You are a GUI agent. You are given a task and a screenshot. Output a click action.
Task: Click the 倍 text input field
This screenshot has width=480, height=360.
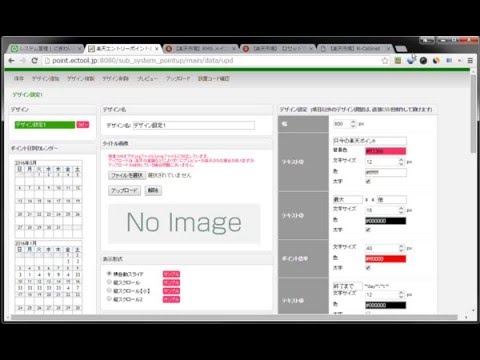pyautogui.click(x=392, y=200)
